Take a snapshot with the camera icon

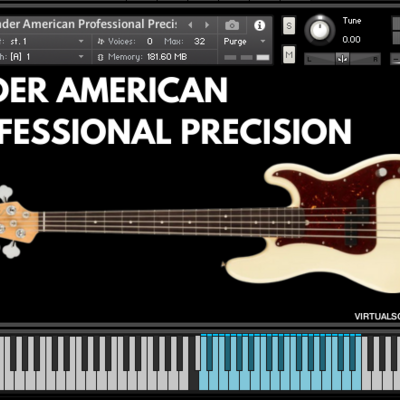[232, 25]
